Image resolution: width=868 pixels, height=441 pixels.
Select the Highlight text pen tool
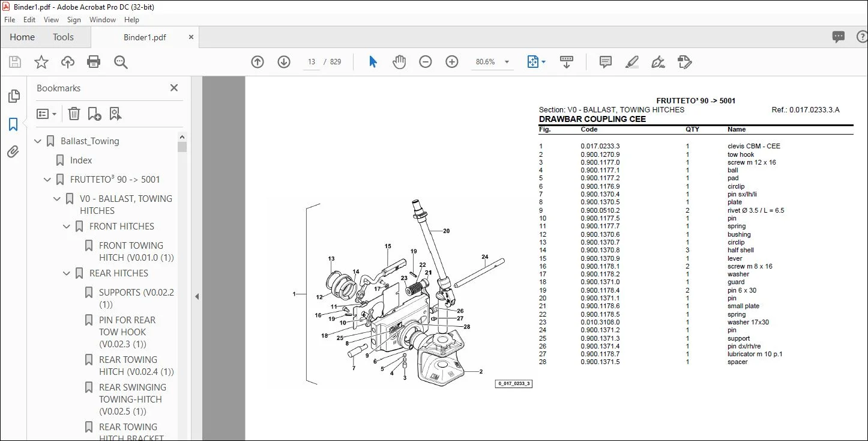pos(632,62)
